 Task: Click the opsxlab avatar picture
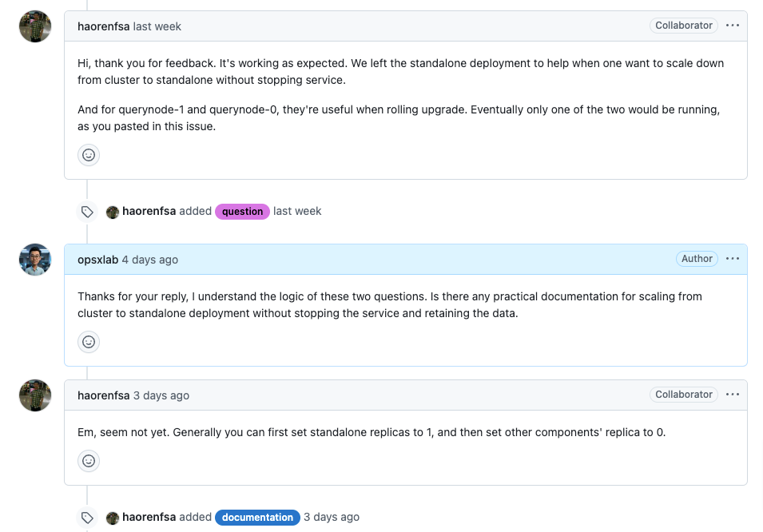[35, 260]
